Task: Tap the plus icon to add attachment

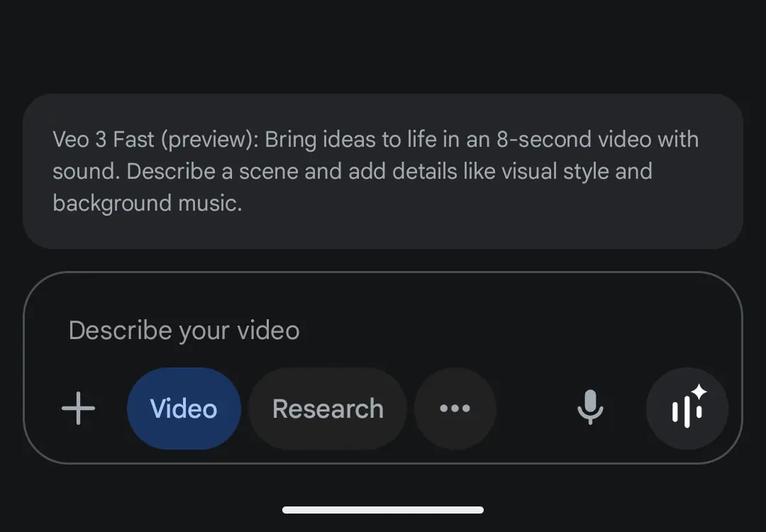Action: 78,409
